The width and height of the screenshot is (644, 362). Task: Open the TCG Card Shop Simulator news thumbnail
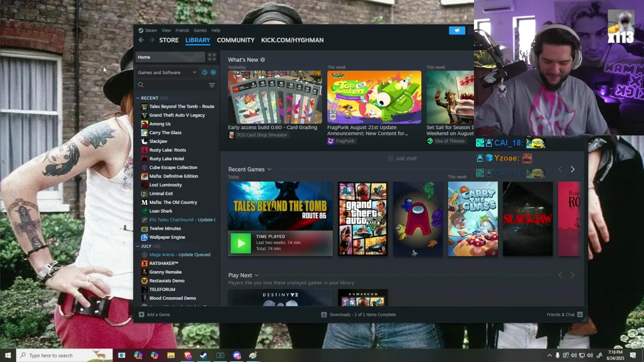pyautogui.click(x=275, y=97)
